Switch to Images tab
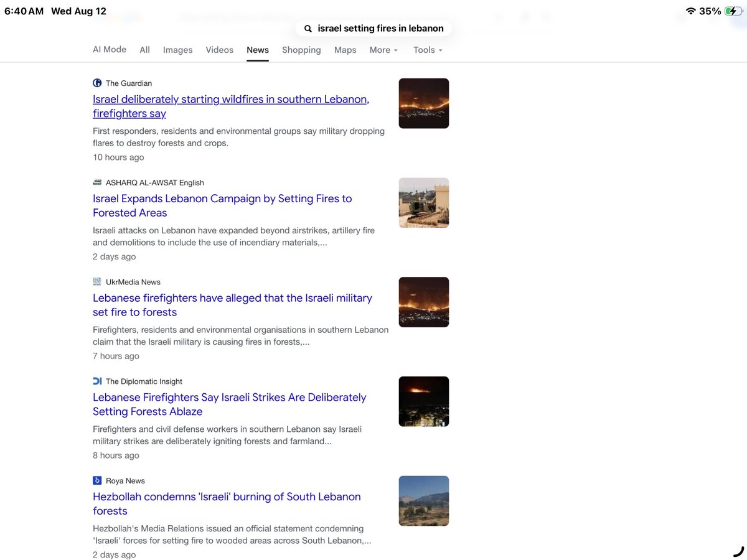Viewport: 747px width, 560px height. point(177,50)
